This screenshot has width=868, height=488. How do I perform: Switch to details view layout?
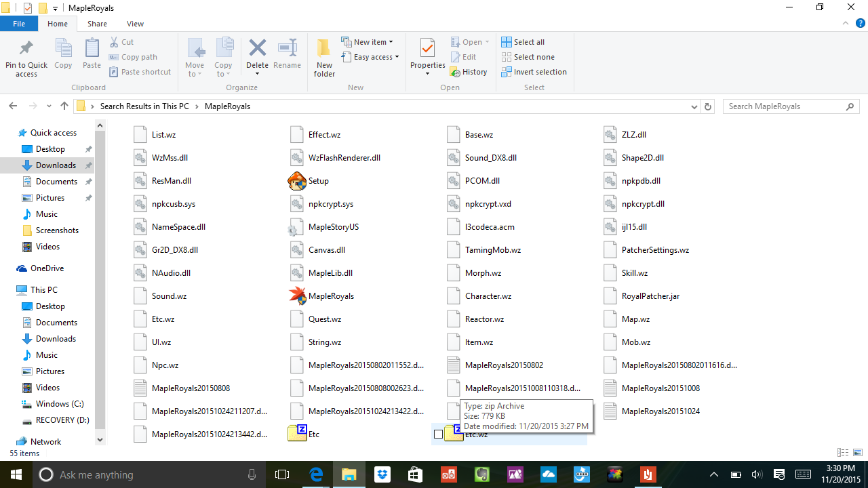(843, 453)
